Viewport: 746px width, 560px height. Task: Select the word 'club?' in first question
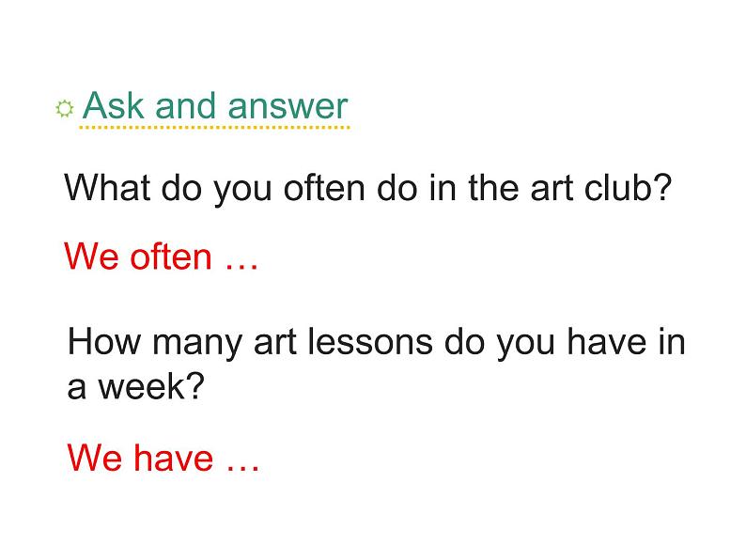click(x=628, y=188)
